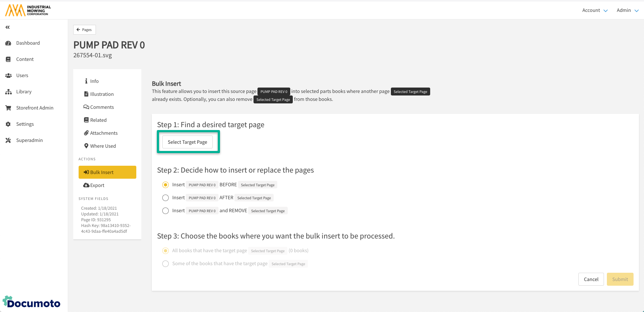Select Insert AFTER target page option

(x=166, y=198)
